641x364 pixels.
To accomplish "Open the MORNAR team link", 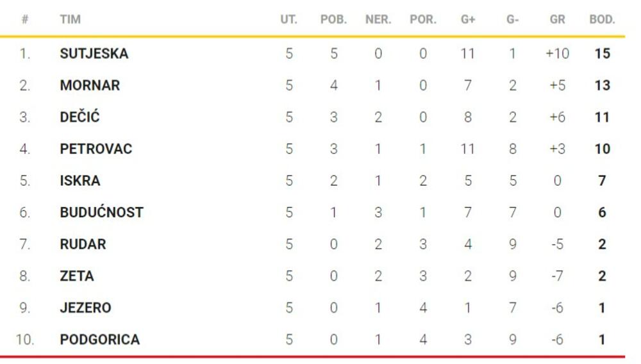I will pos(90,85).
